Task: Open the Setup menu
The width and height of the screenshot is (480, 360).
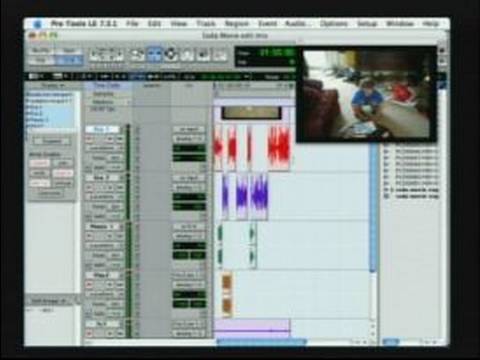Action: tap(367, 24)
